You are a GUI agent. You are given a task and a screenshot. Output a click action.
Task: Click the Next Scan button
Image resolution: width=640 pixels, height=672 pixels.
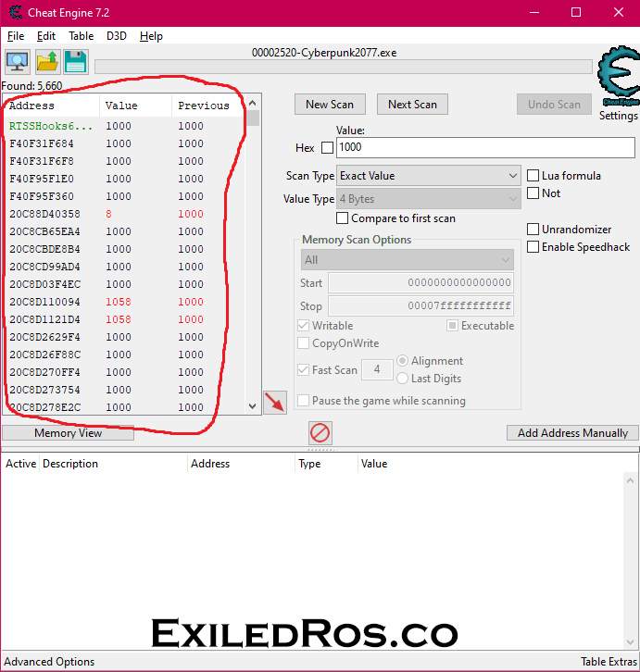point(412,105)
